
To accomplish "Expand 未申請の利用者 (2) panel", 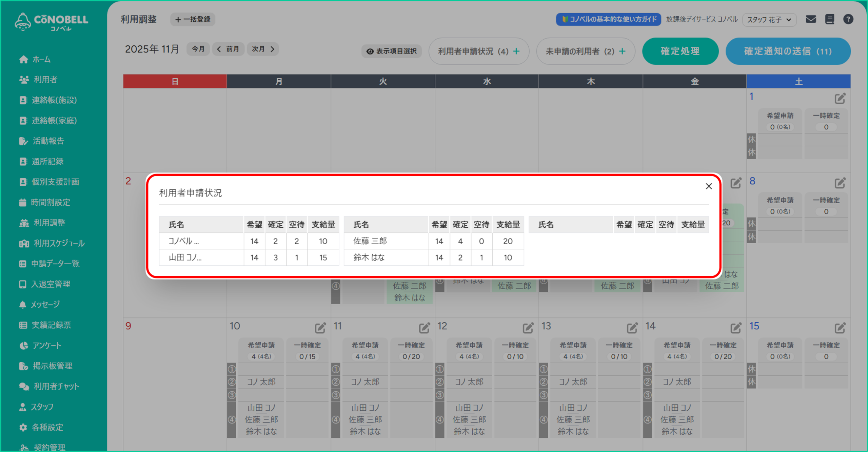I will pos(586,51).
